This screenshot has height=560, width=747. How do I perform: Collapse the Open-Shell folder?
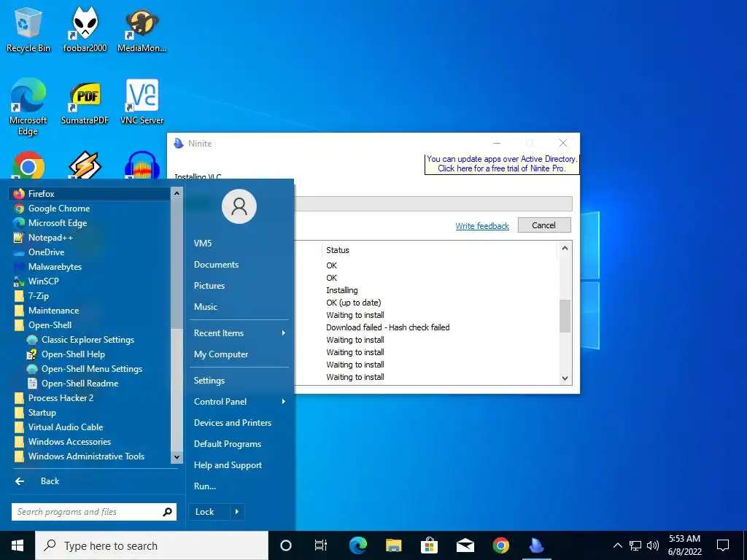pos(89,324)
